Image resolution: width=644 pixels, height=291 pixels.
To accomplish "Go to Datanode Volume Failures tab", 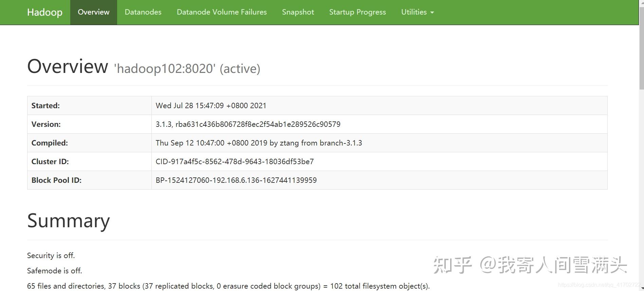I will coord(222,12).
